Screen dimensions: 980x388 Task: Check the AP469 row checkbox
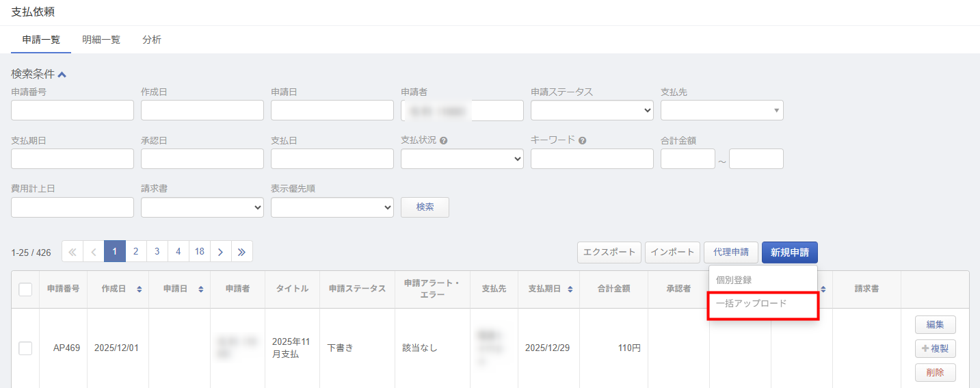[x=25, y=348]
